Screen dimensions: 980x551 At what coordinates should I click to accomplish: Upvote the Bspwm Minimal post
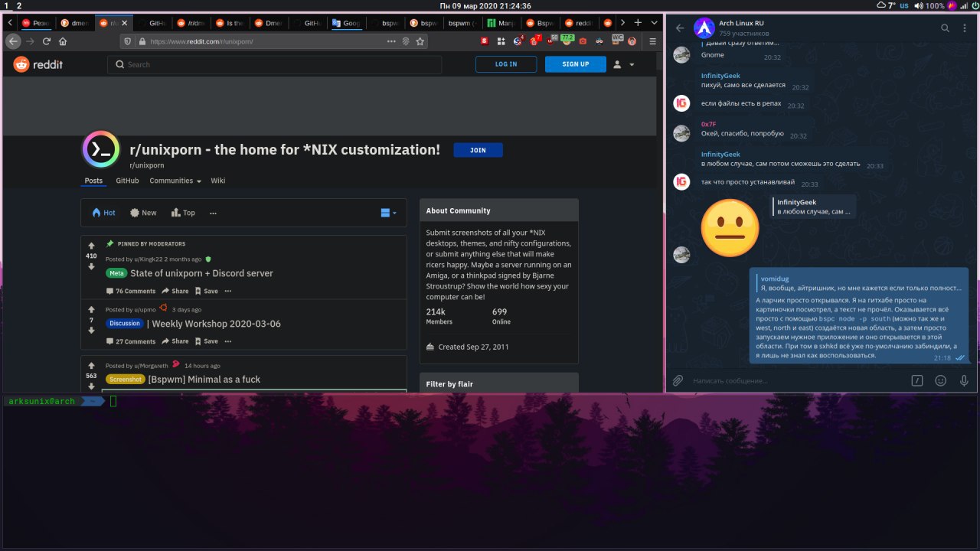(91, 366)
